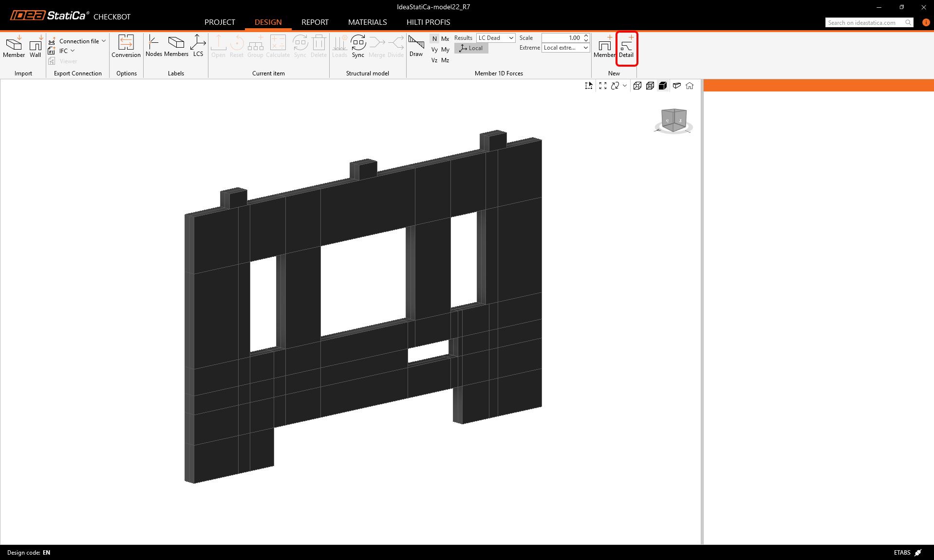The height and width of the screenshot is (560, 934).
Task: Toggle the N axial force display
Action: click(x=434, y=39)
